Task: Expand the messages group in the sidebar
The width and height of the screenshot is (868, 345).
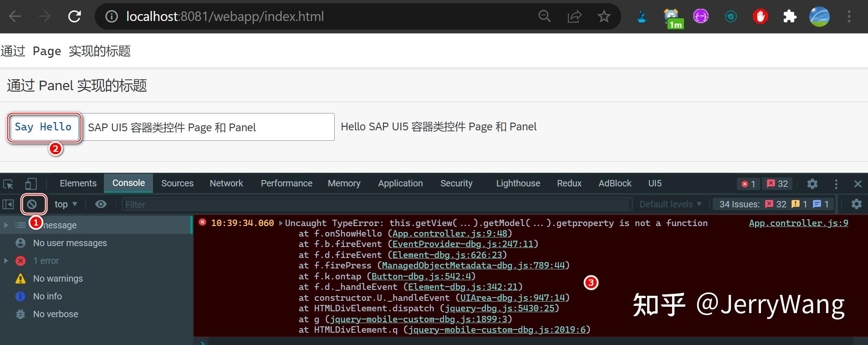Action: pos(6,225)
